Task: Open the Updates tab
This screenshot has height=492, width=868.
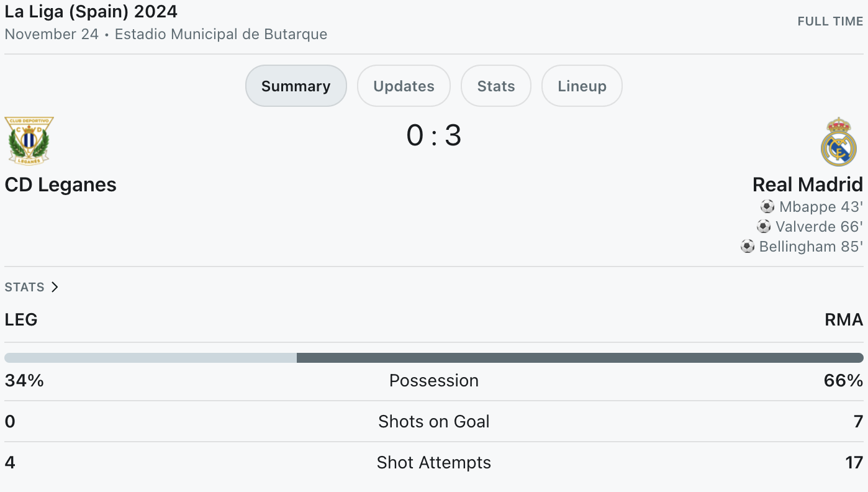Action: [x=404, y=86]
